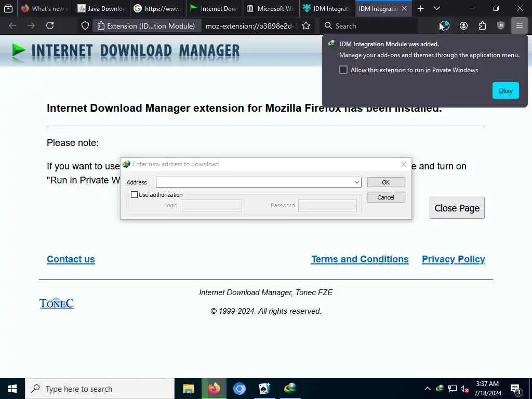This screenshot has height=399, width=532.
Task: List all tabs with the chevron button
Action: pyautogui.click(x=437, y=9)
